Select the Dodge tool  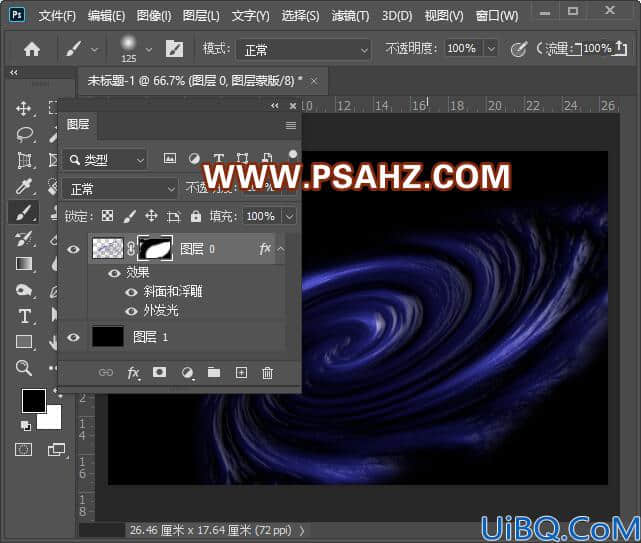pyautogui.click(x=24, y=290)
